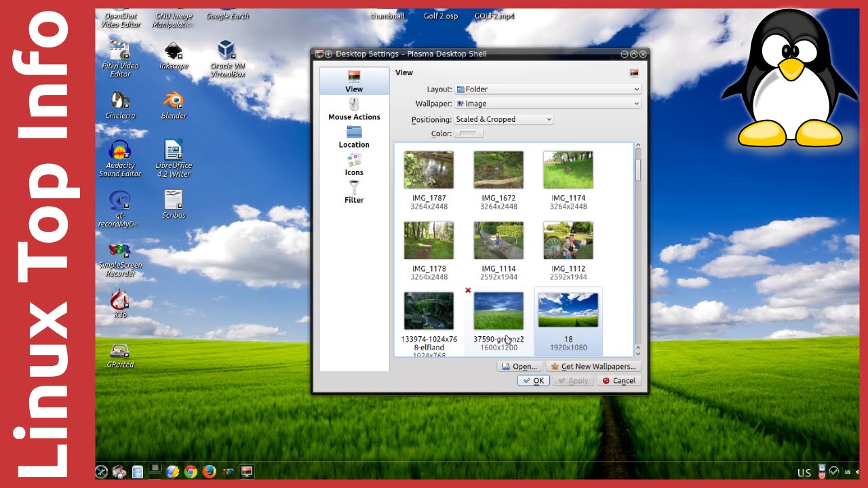Switch to the upper virtual desktop in the pager
The height and width of the screenshot is (488, 868).
tap(155, 468)
